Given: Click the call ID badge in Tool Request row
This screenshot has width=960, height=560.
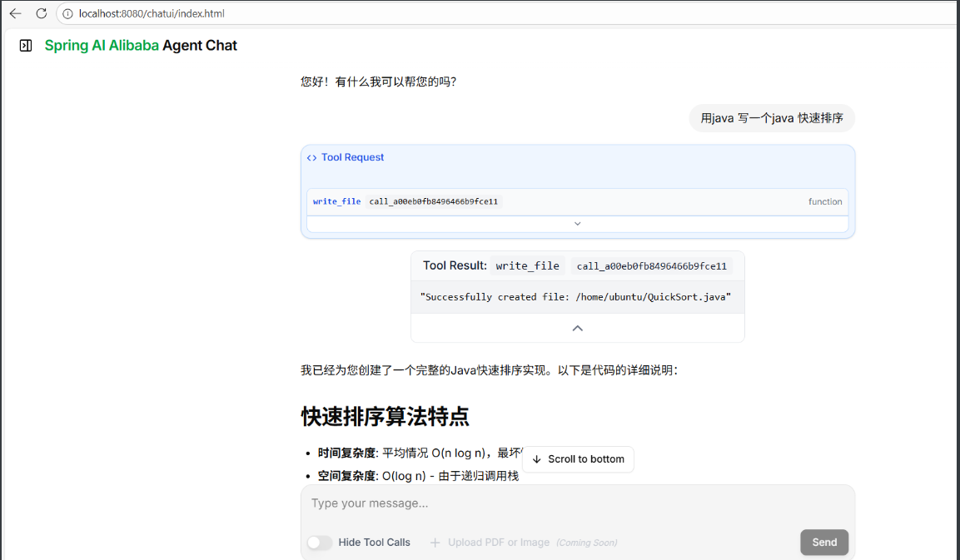Looking at the screenshot, I should coord(434,202).
